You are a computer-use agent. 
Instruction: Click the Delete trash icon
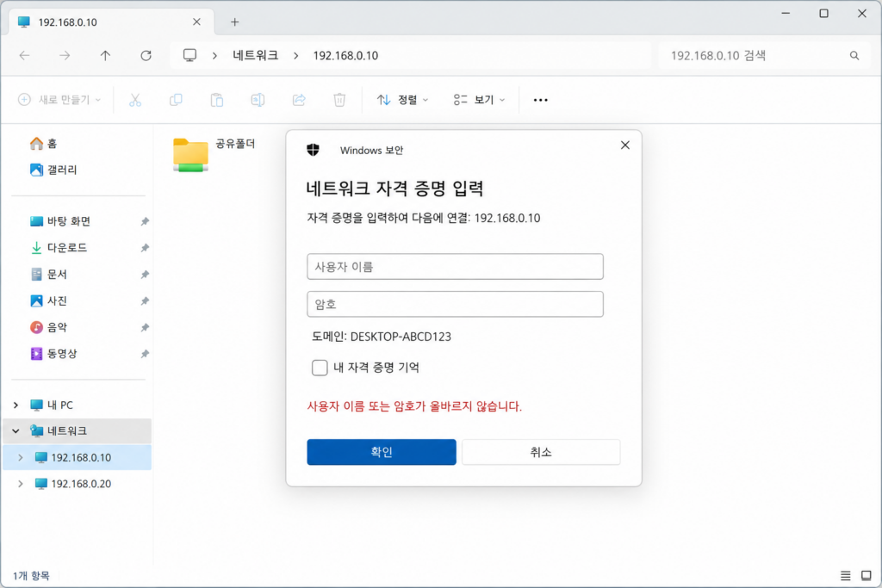click(339, 100)
